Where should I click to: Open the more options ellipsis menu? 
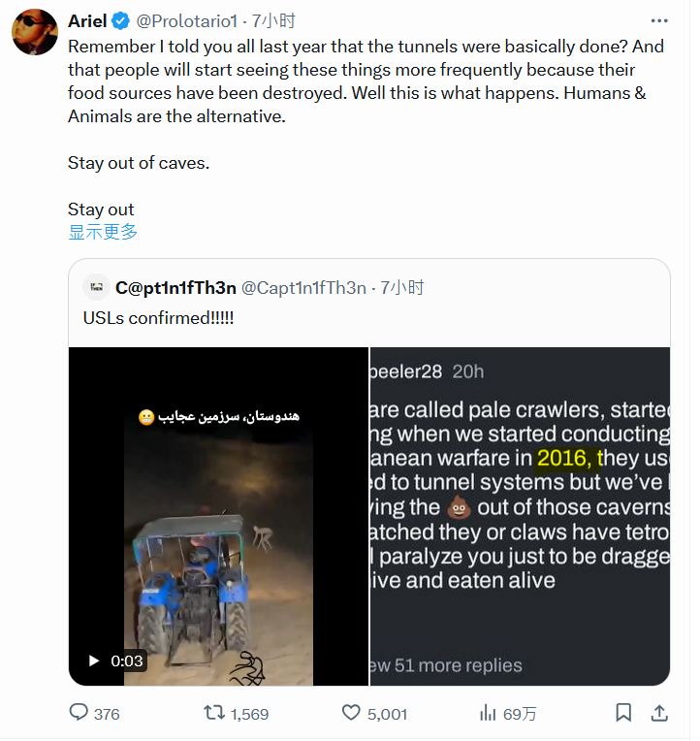[x=659, y=20]
